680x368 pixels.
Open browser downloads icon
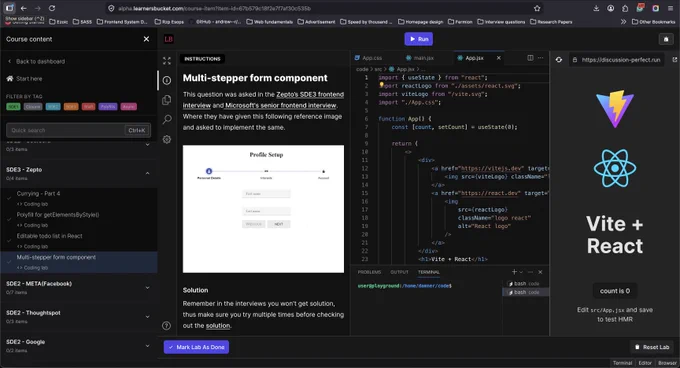click(x=596, y=8)
